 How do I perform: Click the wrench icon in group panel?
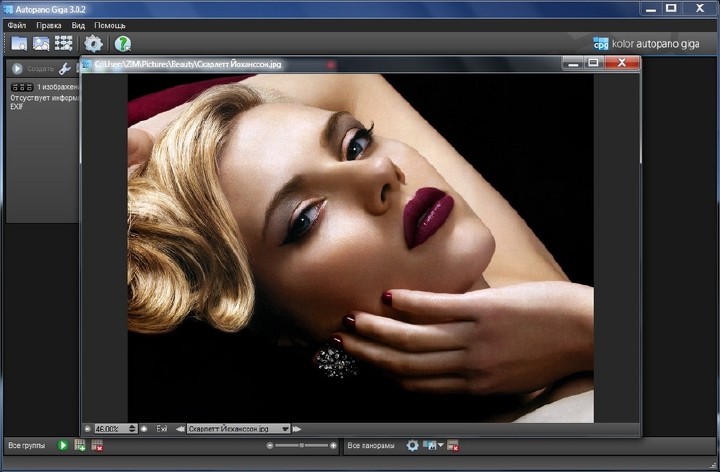click(x=65, y=69)
